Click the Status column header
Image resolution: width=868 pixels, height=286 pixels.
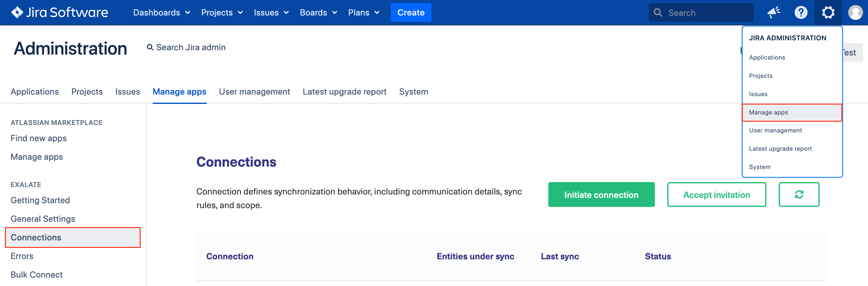coord(658,256)
